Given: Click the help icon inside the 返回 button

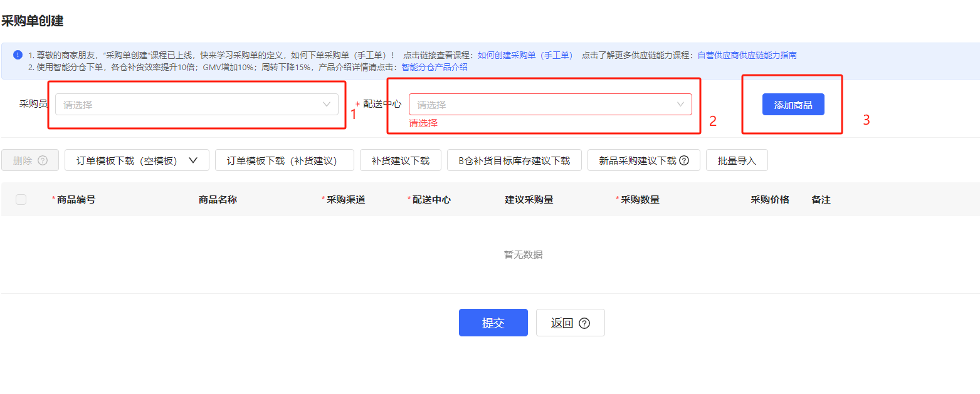Looking at the screenshot, I should click(x=584, y=323).
